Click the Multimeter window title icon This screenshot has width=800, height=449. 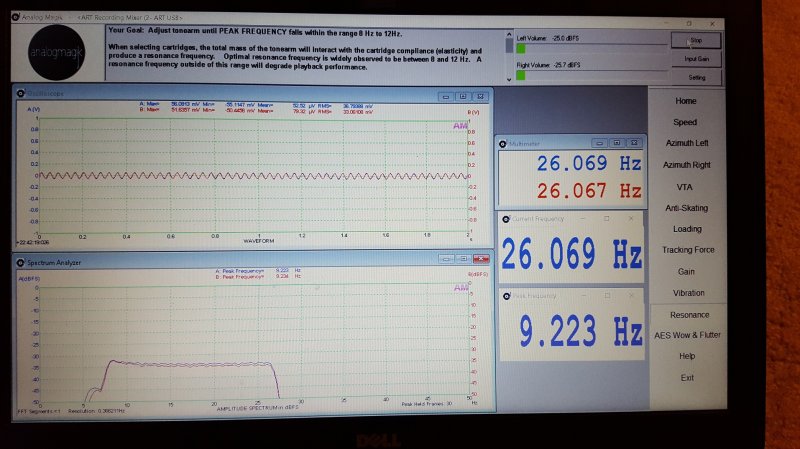click(x=503, y=144)
